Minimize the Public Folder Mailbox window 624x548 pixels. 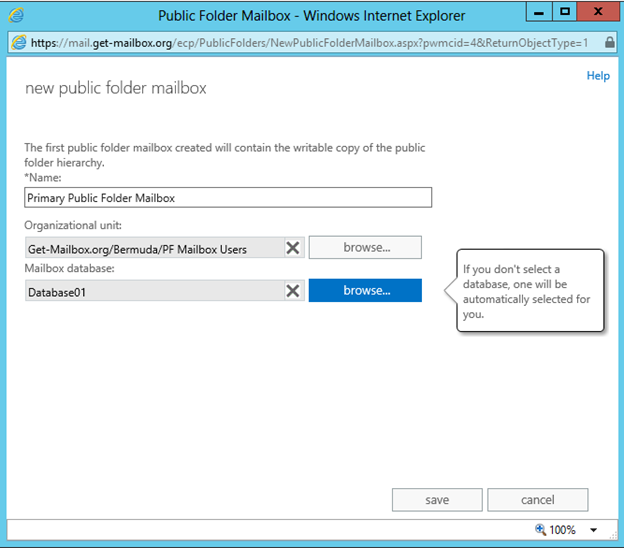tap(539, 12)
